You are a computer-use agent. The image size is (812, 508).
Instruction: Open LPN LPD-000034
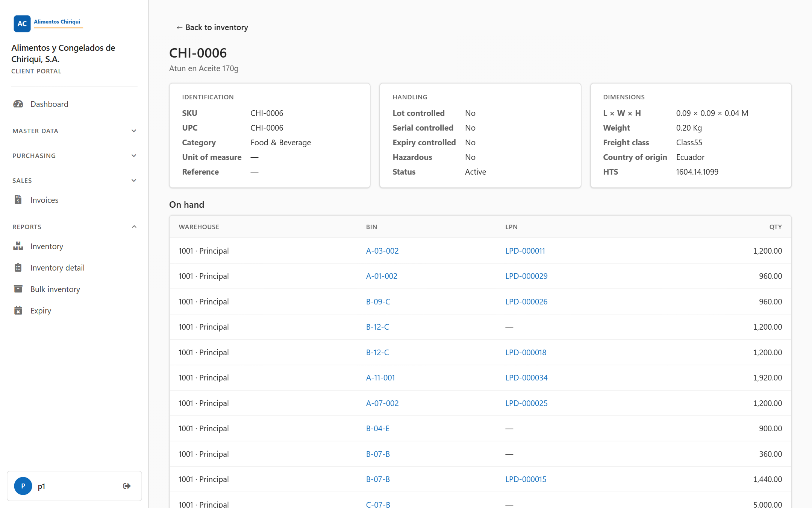(526, 377)
